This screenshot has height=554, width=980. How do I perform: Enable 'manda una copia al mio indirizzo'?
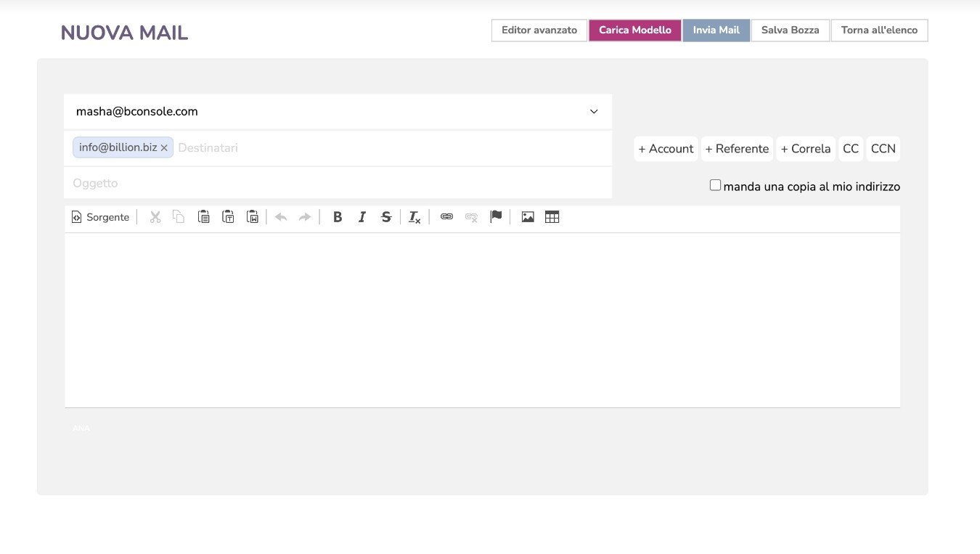[715, 185]
